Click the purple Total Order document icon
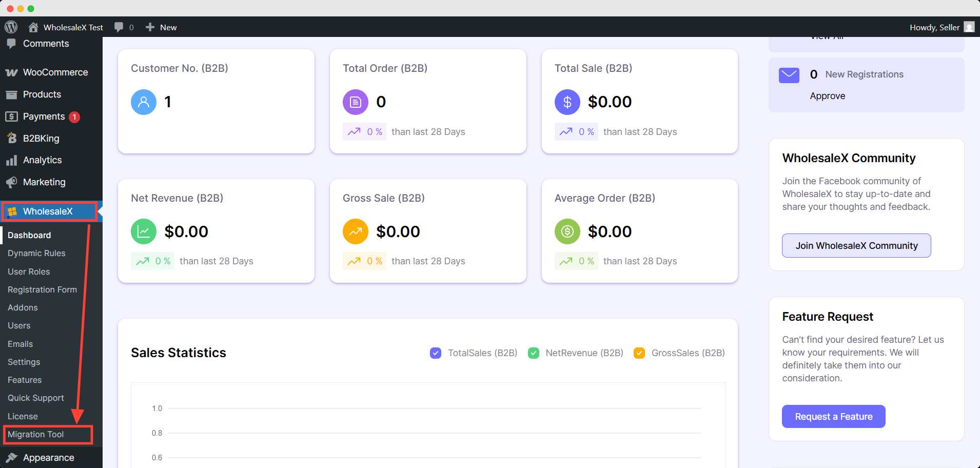The width and height of the screenshot is (980, 468). click(x=356, y=102)
